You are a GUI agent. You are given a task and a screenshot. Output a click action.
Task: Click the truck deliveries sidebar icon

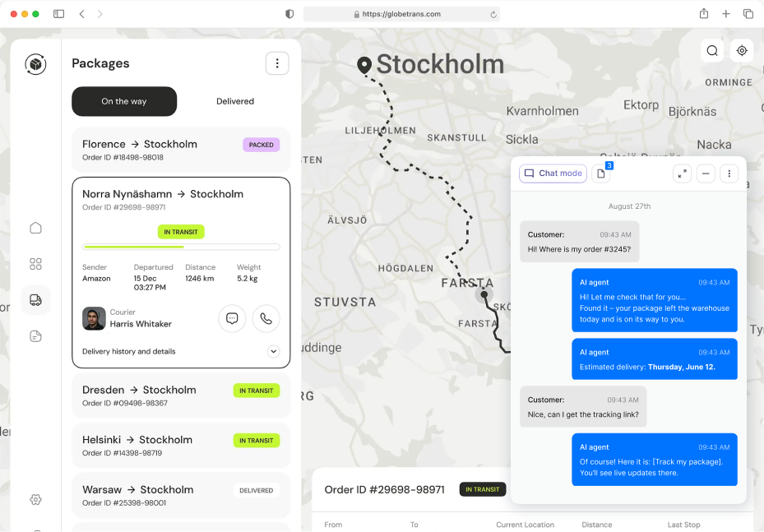point(35,300)
